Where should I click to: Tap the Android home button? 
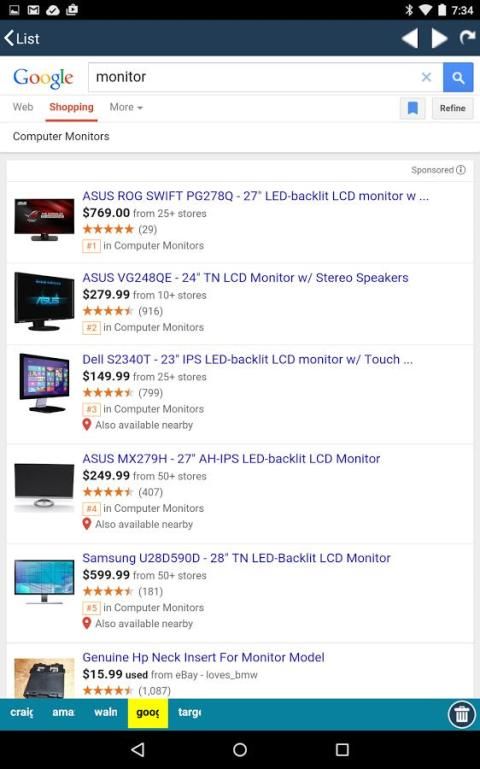click(240, 749)
